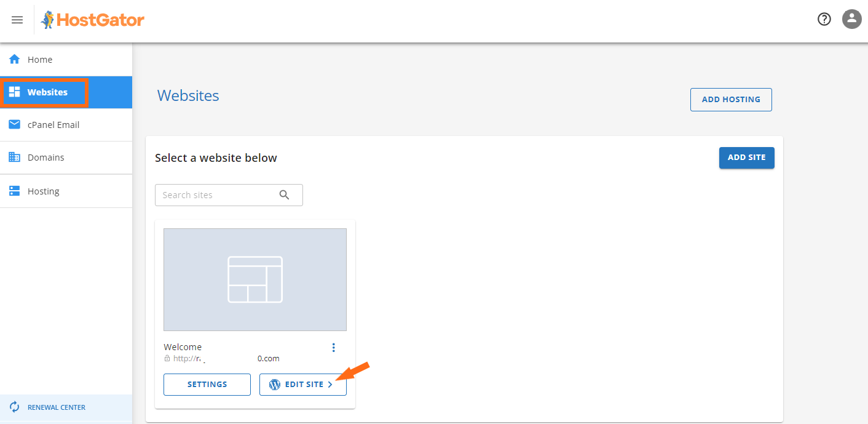This screenshot has width=868, height=424.
Task: Select Websites in the sidebar navigation
Action: coord(46,92)
